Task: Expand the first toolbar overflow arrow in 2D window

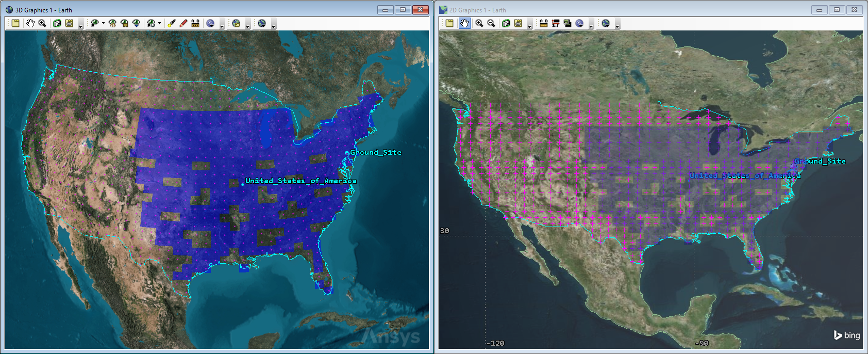Action: 529,26
